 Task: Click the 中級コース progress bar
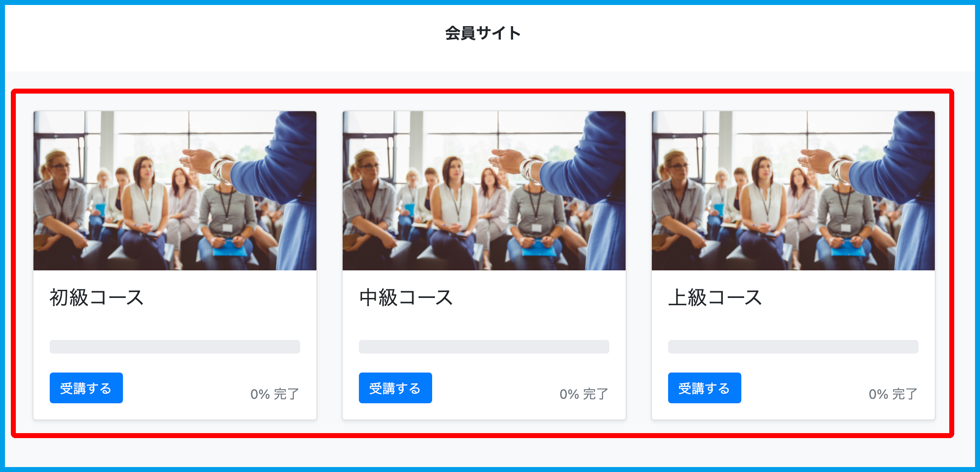click(x=484, y=347)
